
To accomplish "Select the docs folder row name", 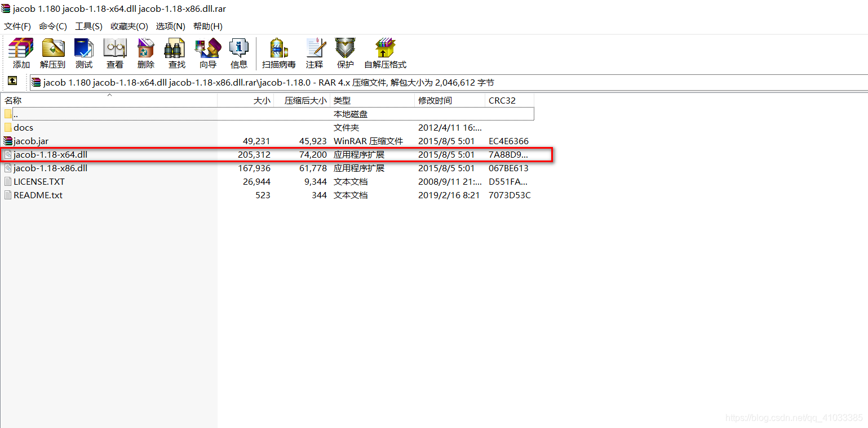I will pos(24,128).
